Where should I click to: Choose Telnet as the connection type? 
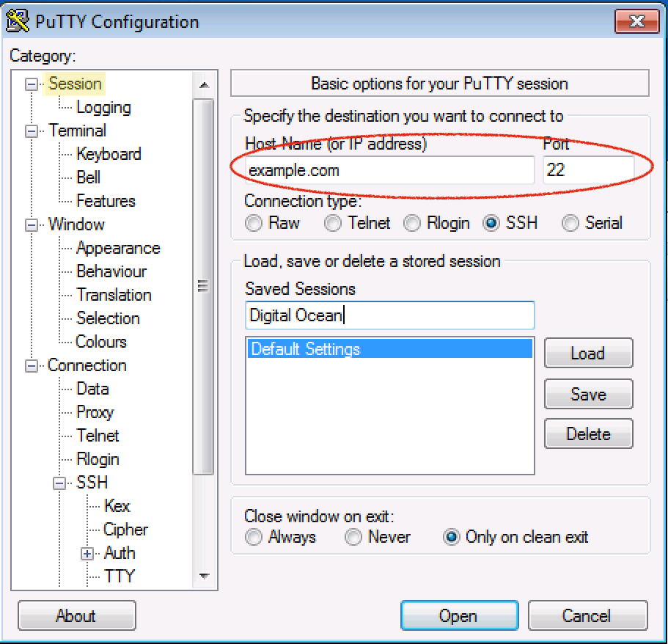tap(333, 224)
